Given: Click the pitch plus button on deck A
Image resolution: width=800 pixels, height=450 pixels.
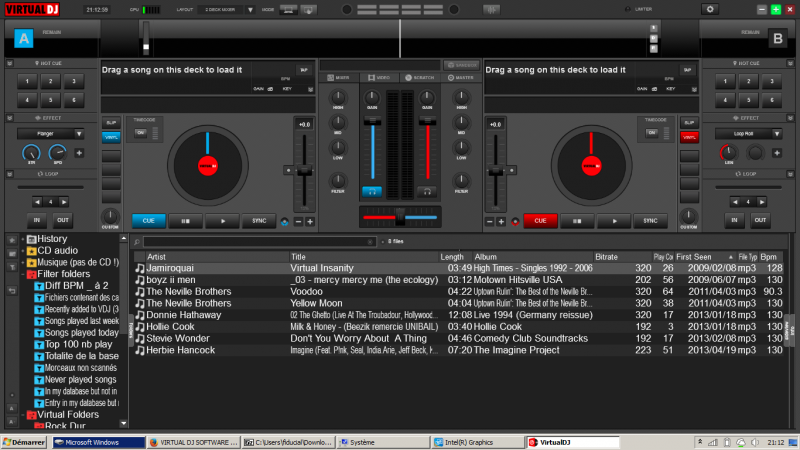Looking at the screenshot, I should coord(310,221).
